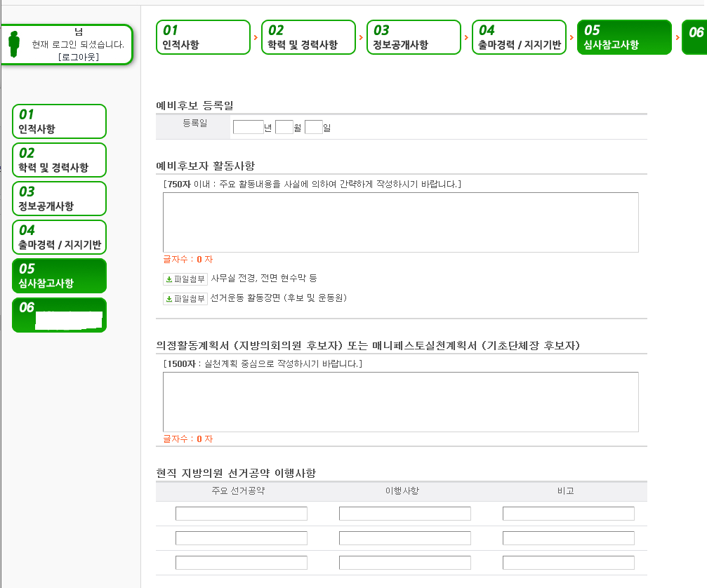Click the green user profile icon
707x588 pixels.
point(13,44)
